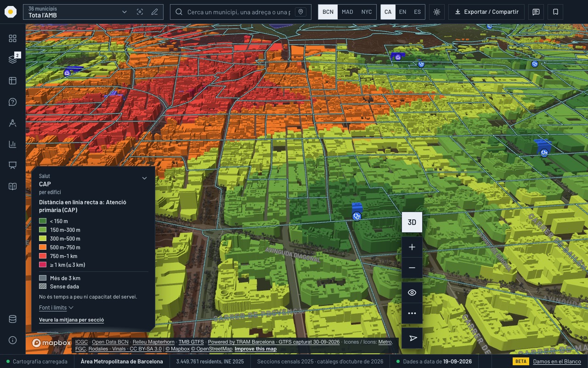Image resolution: width=588 pixels, height=368 pixels.
Task: Collapse the CAP legend panel chevron
Action: pyautogui.click(x=144, y=178)
